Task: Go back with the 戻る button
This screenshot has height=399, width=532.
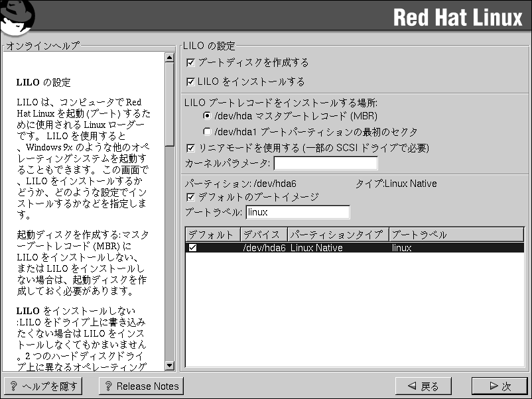Action: tap(423, 386)
